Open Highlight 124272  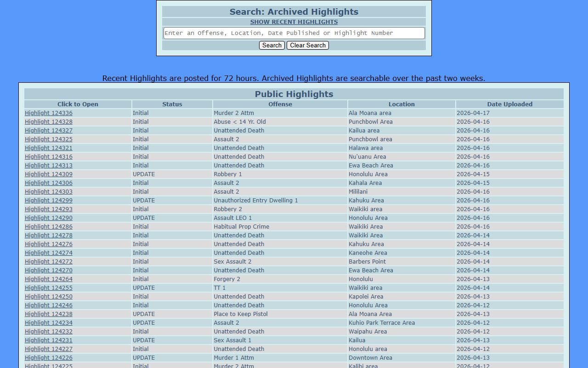tap(49, 262)
